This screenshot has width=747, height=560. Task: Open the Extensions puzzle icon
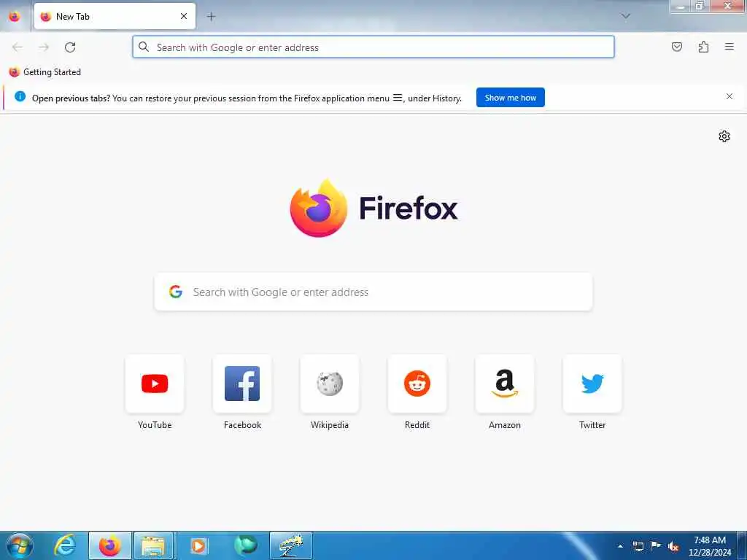pyautogui.click(x=703, y=47)
